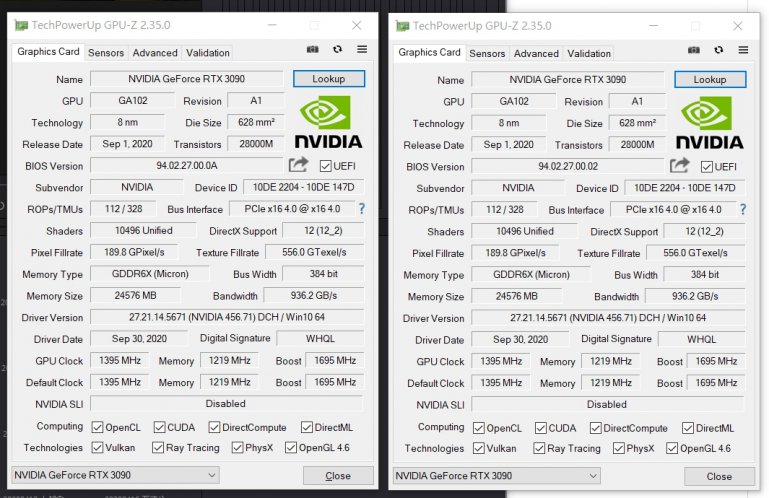Image resolution: width=769 pixels, height=498 pixels.
Task: Open the GPU selector dropdown in left window
Action: tap(115, 475)
